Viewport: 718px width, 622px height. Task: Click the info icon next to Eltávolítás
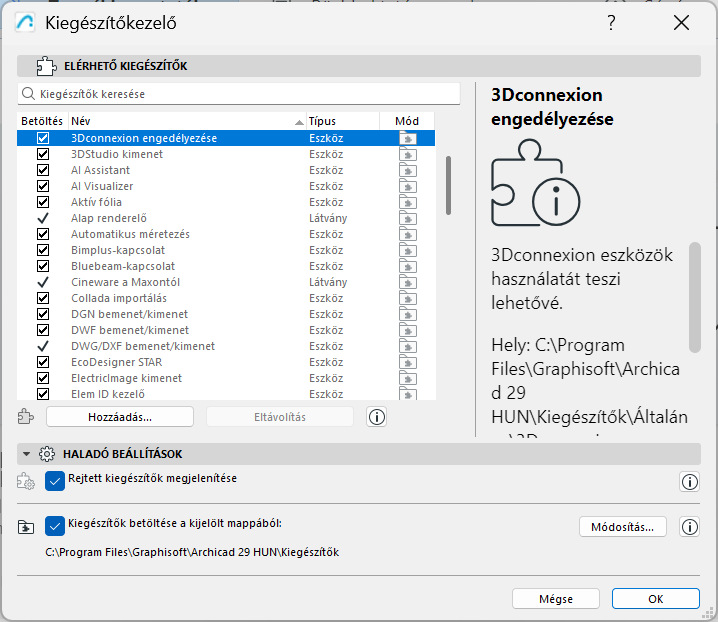(x=376, y=417)
